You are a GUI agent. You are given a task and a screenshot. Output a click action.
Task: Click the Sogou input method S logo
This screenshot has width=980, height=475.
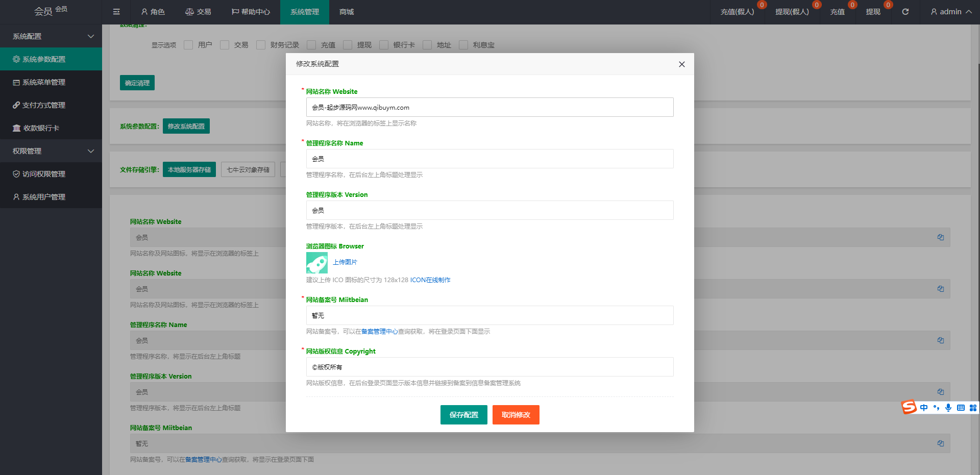pyautogui.click(x=909, y=407)
